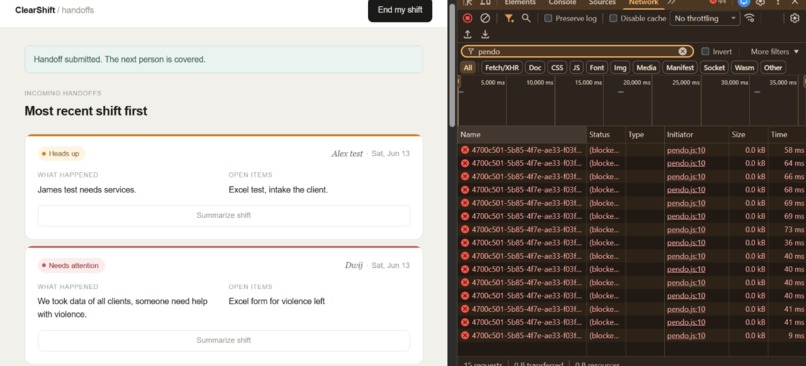The height and width of the screenshot is (366, 806).
Task: Show more DevTools tabs chevron
Action: [x=671, y=3]
